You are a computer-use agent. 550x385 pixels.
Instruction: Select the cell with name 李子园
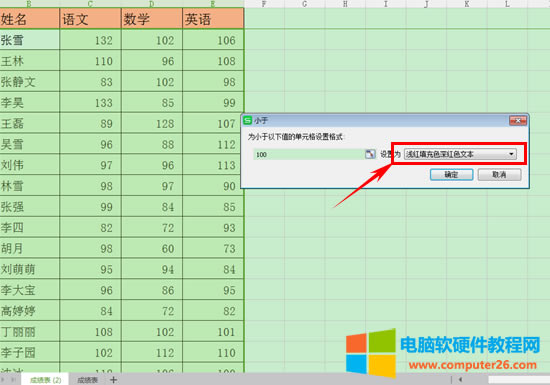point(29,352)
